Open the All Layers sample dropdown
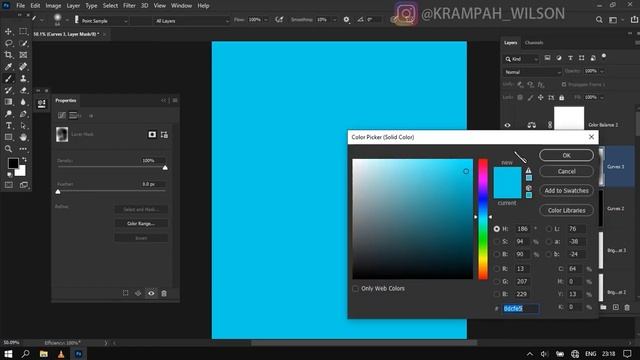The height and width of the screenshot is (360, 640). tap(192, 21)
